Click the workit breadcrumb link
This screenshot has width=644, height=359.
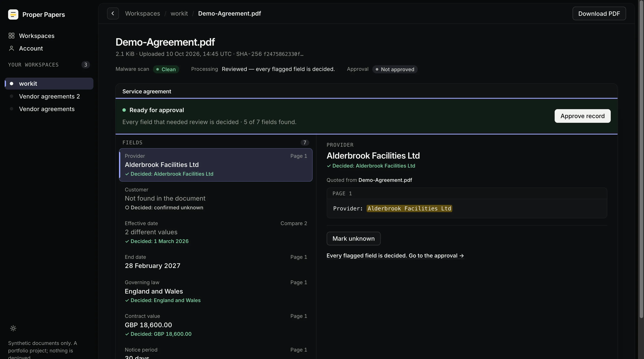coord(179,13)
